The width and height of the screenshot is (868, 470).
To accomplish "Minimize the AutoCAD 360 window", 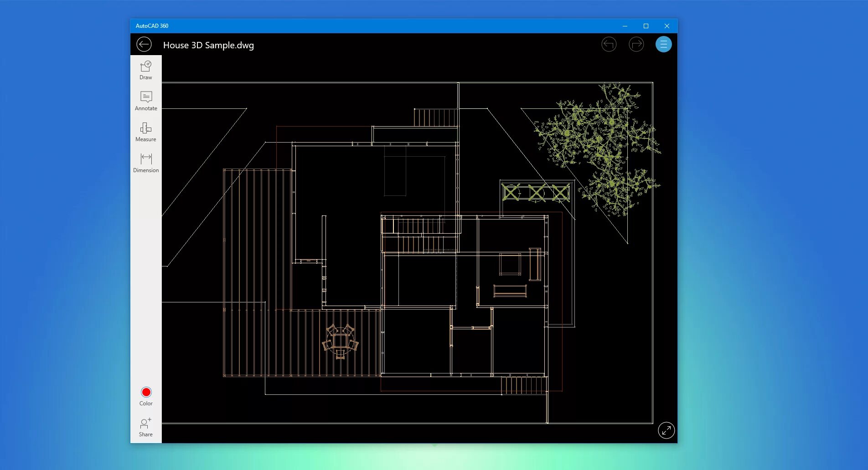I will (x=625, y=26).
